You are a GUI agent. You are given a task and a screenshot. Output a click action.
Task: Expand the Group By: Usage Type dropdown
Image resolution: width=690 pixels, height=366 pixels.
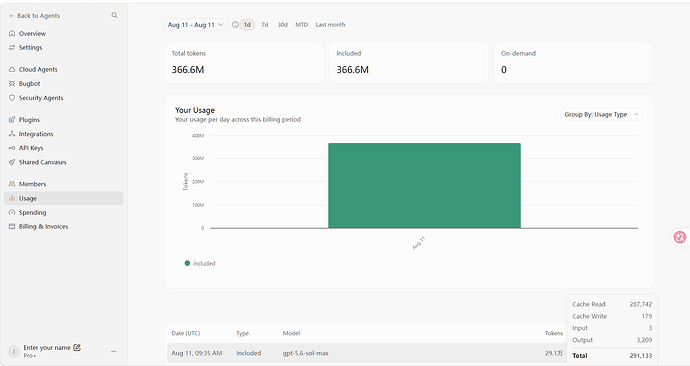[x=601, y=114]
